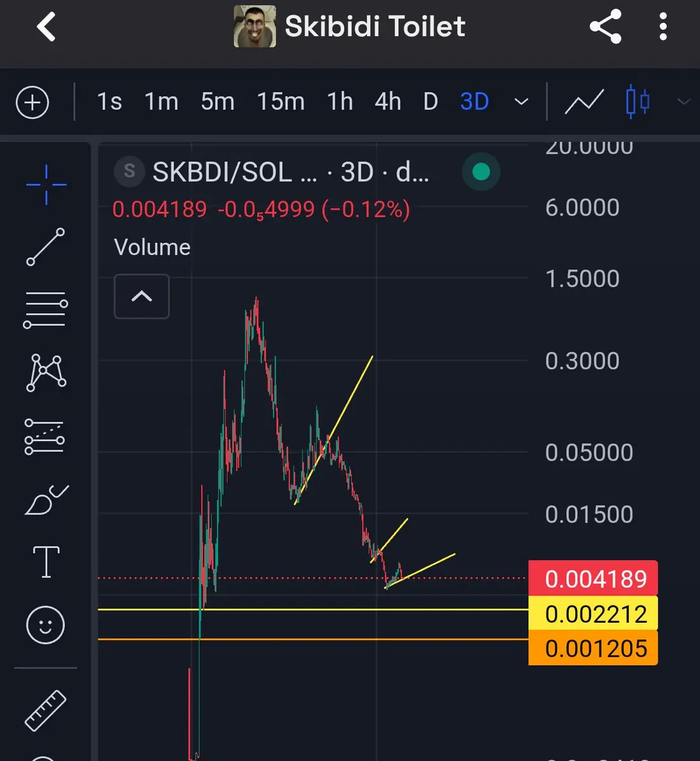Open the three-dot overflow menu

click(663, 27)
